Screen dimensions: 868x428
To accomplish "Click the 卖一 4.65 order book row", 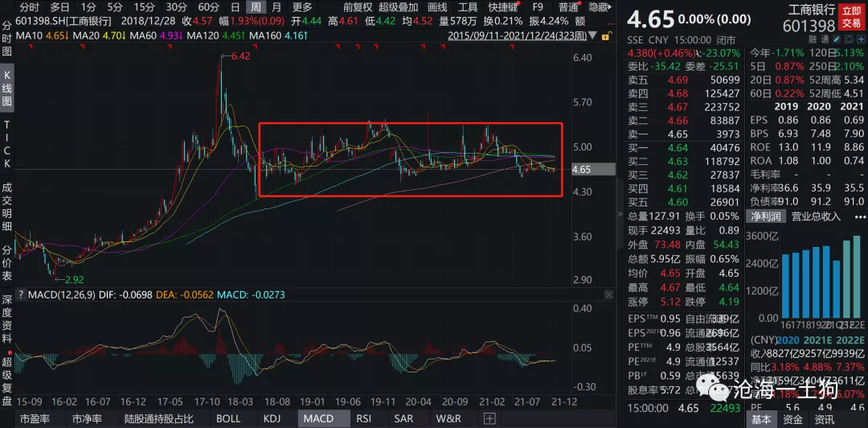I will point(683,134).
